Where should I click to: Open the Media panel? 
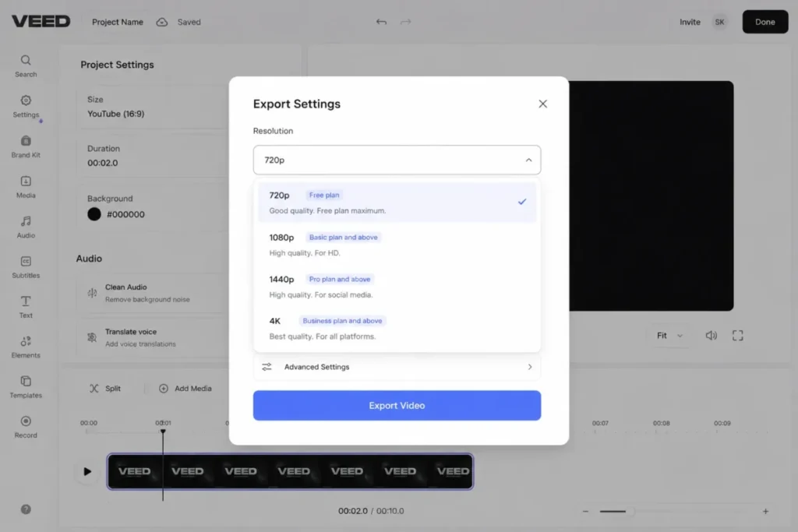[x=26, y=187]
